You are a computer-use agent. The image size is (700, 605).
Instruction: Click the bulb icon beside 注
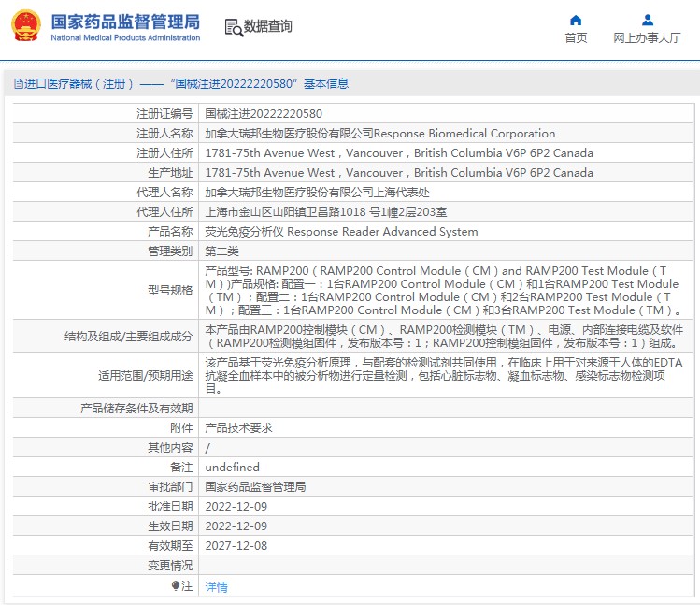176,585
